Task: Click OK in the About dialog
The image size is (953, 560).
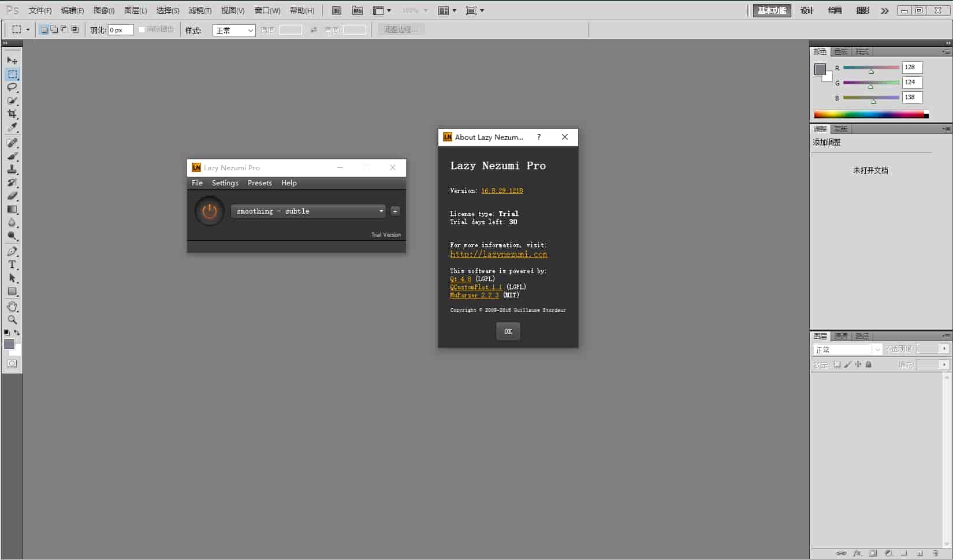Action: pos(508,331)
